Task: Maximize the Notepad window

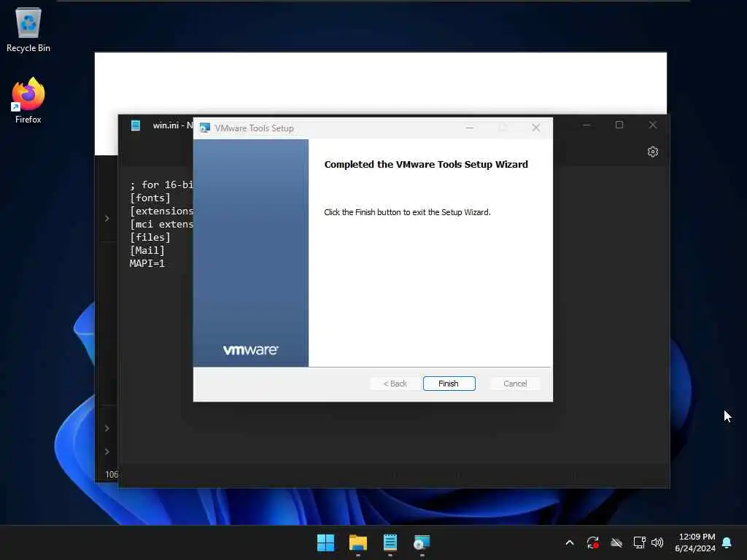Action: [619, 125]
